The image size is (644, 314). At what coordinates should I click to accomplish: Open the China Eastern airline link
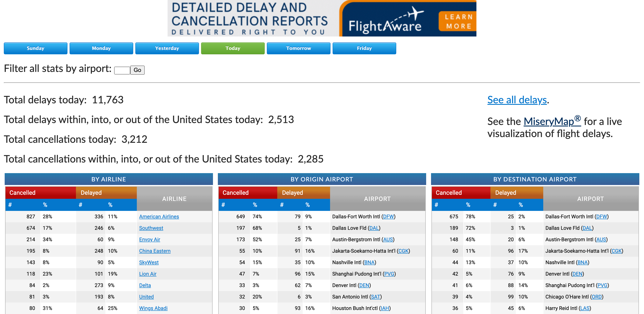(155, 251)
